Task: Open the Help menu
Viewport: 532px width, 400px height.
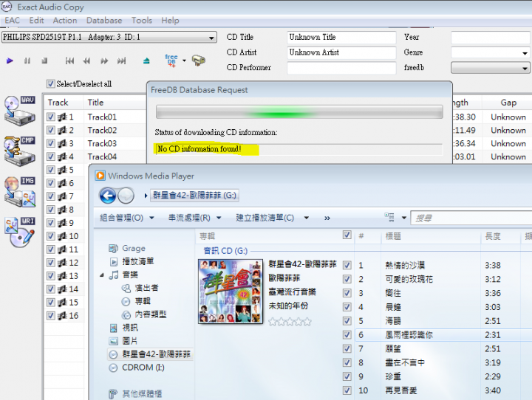Action: (x=170, y=21)
